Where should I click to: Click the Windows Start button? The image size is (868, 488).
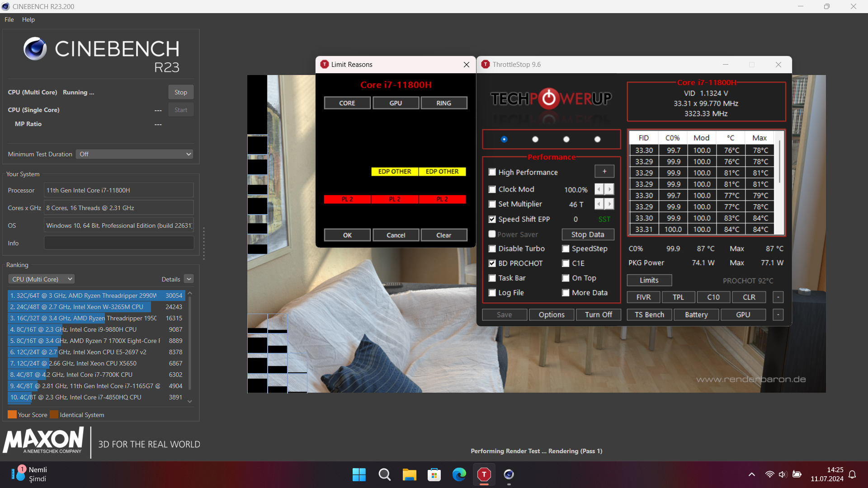359,474
